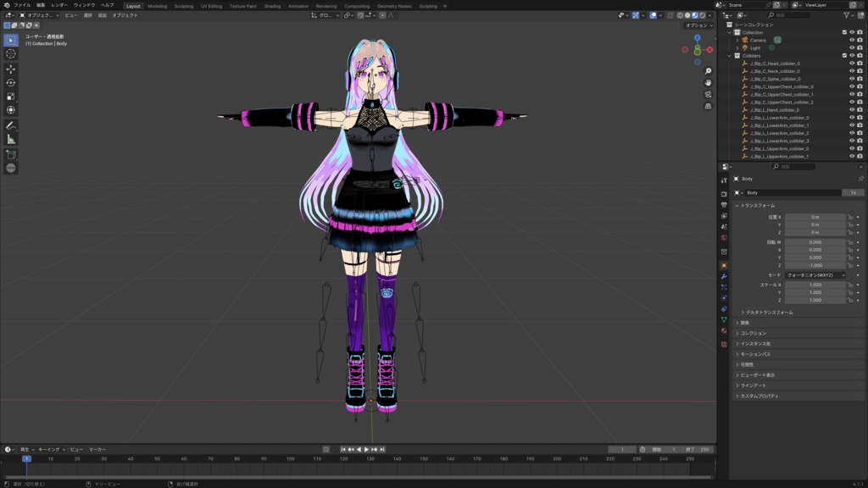Select the Measure tool
The height and width of the screenshot is (488, 868).
(10, 140)
